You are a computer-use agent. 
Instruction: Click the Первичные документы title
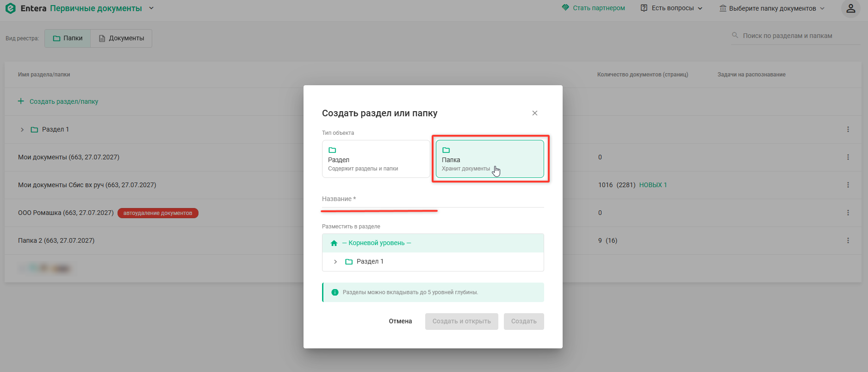click(96, 8)
